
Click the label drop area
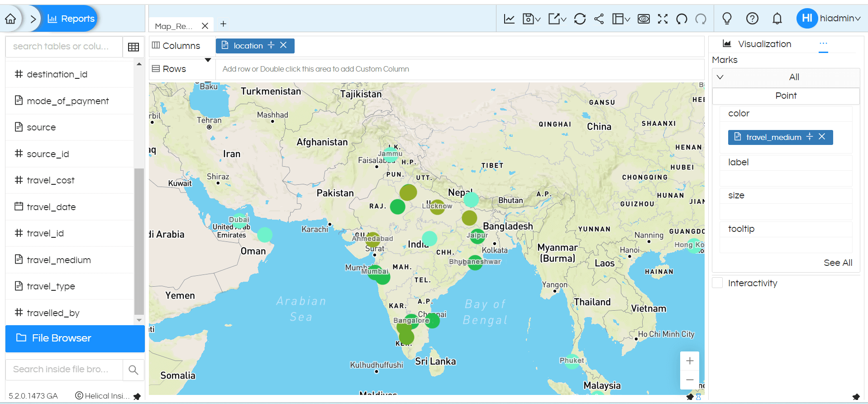point(786,178)
